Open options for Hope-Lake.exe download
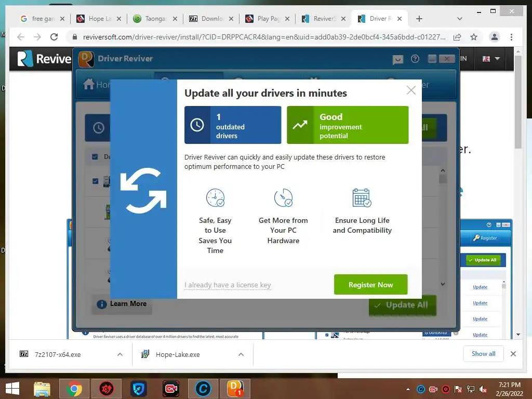Image resolution: width=532 pixels, height=399 pixels. click(241, 354)
